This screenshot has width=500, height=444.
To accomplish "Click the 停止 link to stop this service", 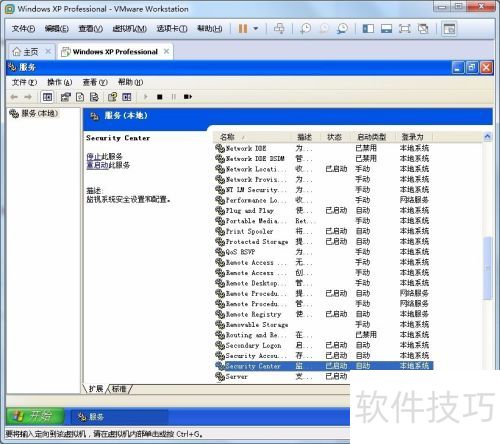I will (x=95, y=156).
